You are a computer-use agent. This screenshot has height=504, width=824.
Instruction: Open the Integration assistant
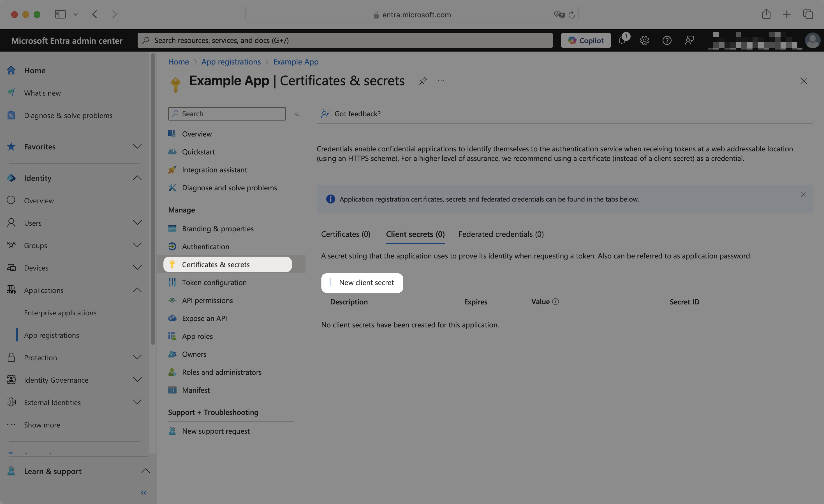point(214,170)
